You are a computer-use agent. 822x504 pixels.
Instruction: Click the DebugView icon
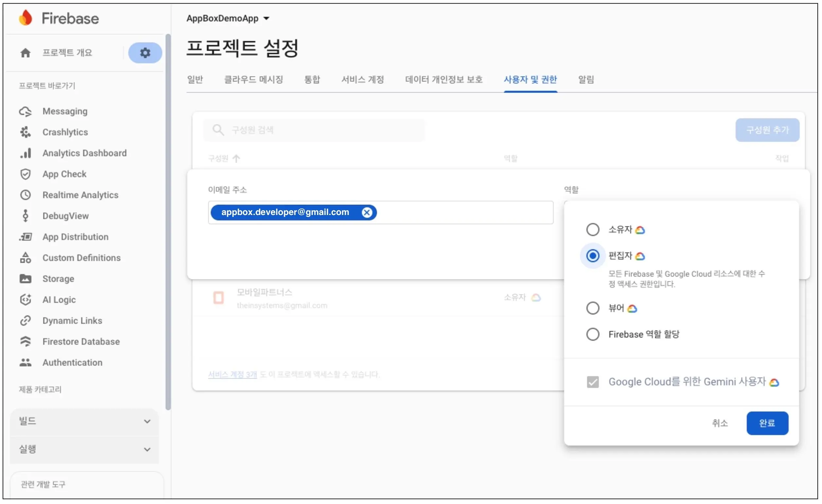(25, 216)
